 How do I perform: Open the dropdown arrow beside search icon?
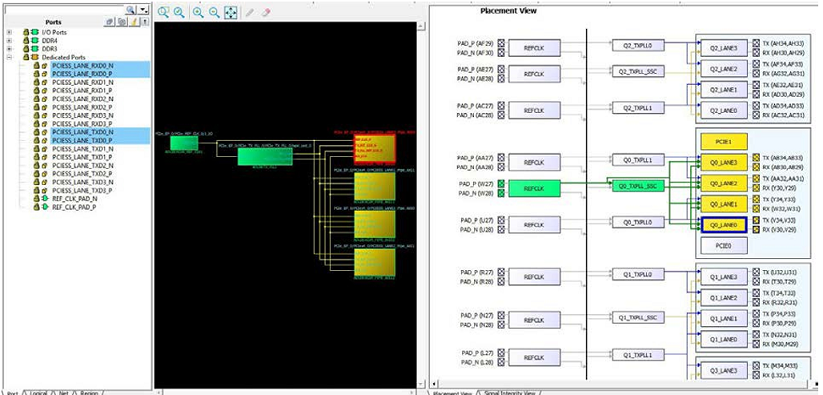144,10
